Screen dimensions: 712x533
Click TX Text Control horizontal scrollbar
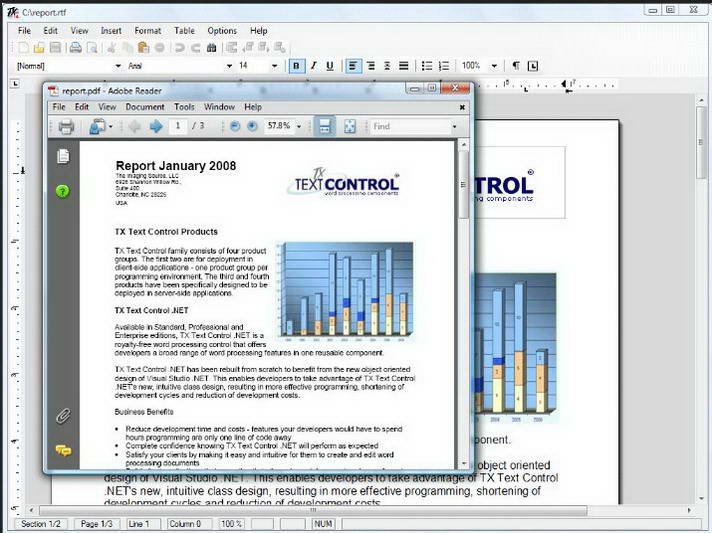(313, 511)
